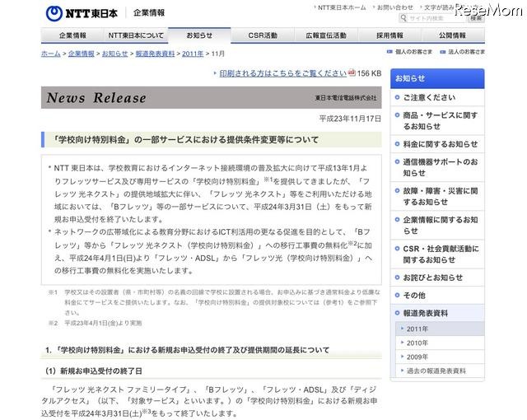Click the 法人のお客さま link text
This screenshot has height=420, width=527.
tap(467, 52)
